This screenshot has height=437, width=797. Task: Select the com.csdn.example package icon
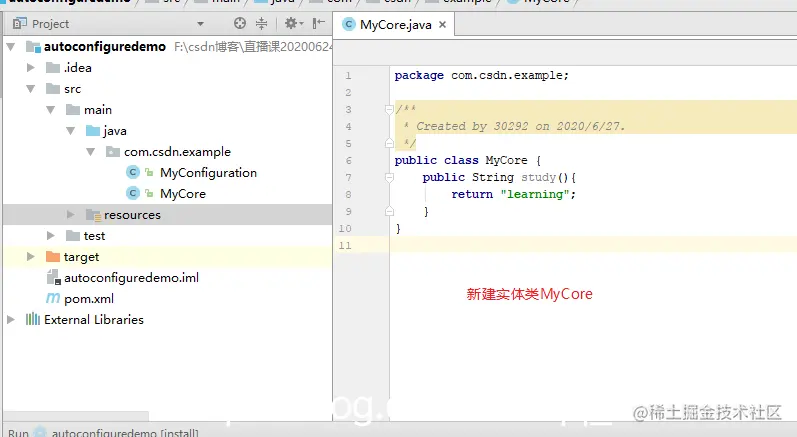coord(112,152)
